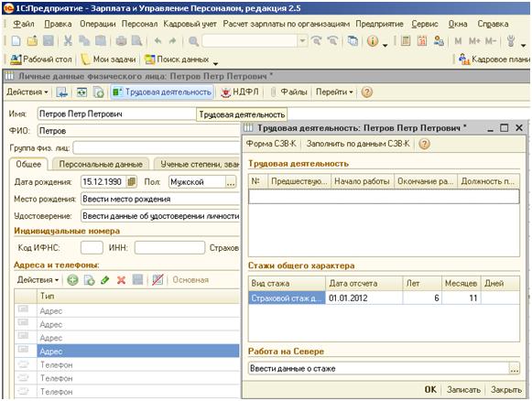Click Заполнить по данным СЗВ-К

click(x=358, y=144)
